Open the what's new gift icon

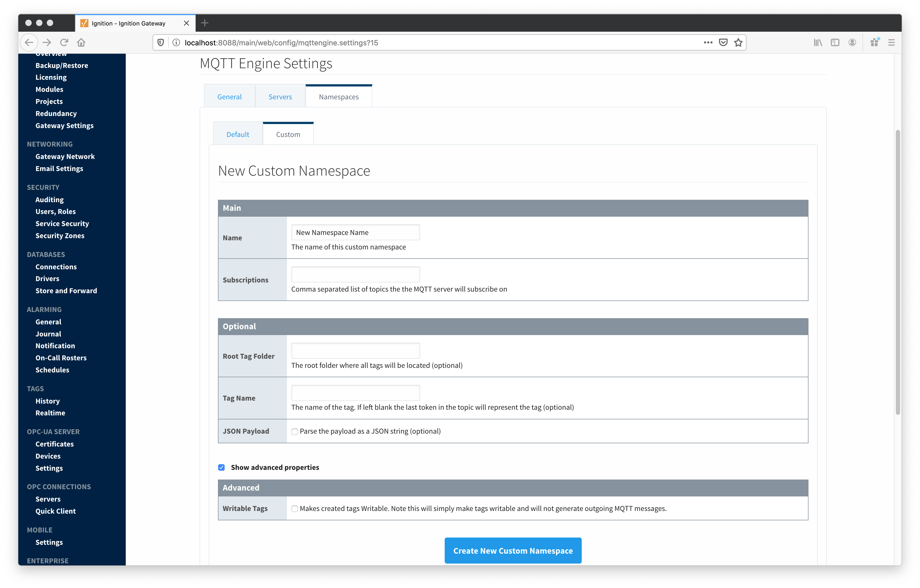(875, 42)
